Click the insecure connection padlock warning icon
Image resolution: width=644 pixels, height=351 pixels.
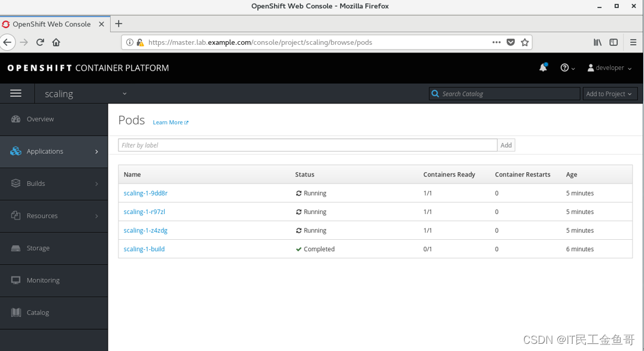[140, 42]
